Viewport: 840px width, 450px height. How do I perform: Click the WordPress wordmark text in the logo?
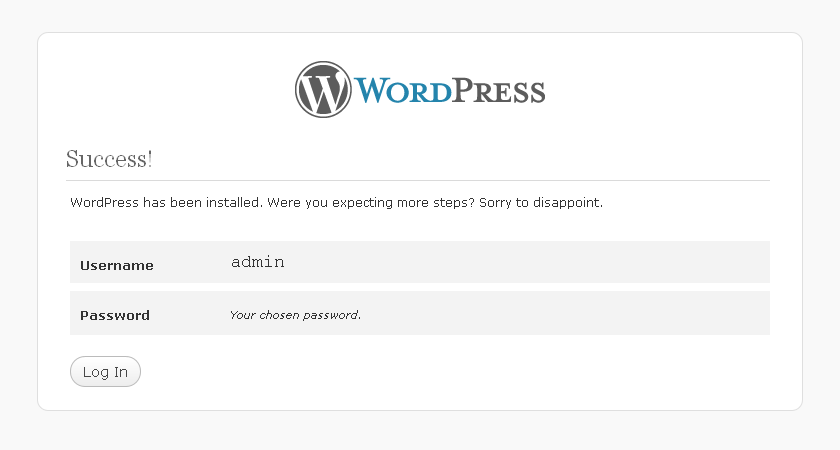[449, 90]
